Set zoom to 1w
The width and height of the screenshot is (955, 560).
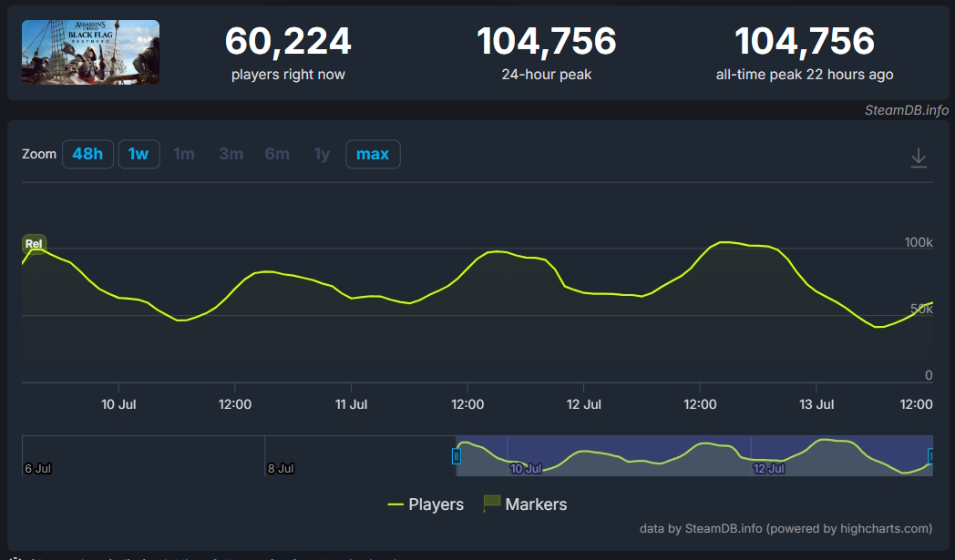(x=139, y=154)
